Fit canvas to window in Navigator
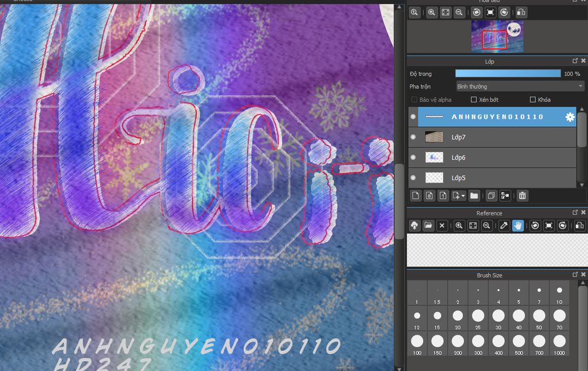Viewport: 588px width, 371px height. tap(446, 13)
